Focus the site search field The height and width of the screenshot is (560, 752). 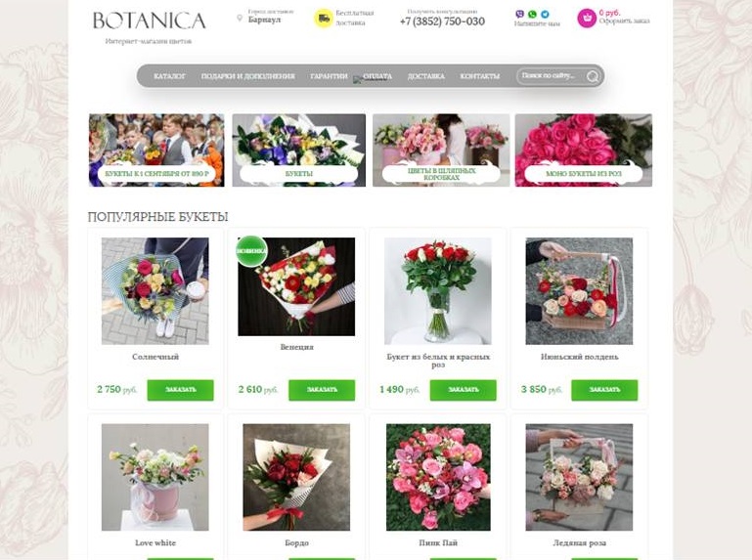tap(552, 76)
